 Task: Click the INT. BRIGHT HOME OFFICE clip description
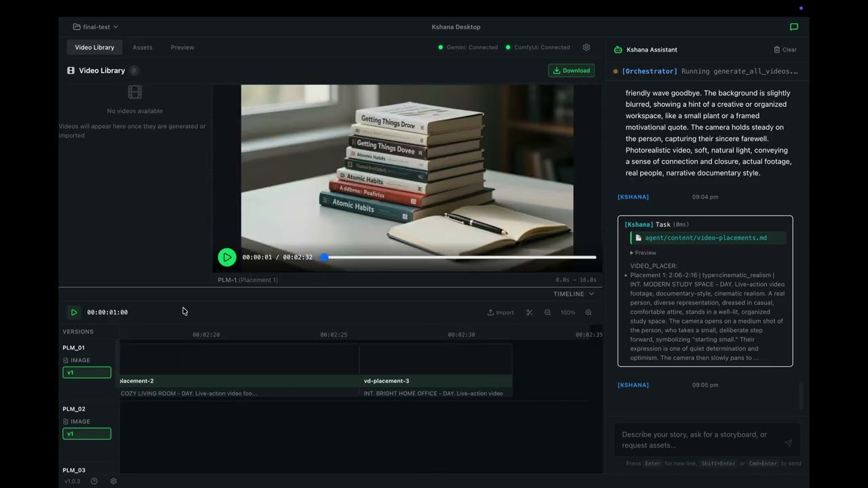pos(433,394)
